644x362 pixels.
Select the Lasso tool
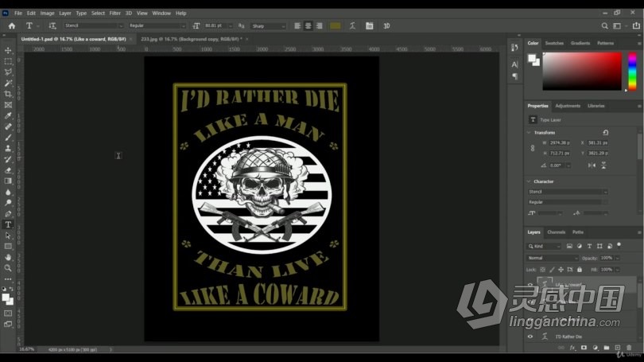pos(8,72)
